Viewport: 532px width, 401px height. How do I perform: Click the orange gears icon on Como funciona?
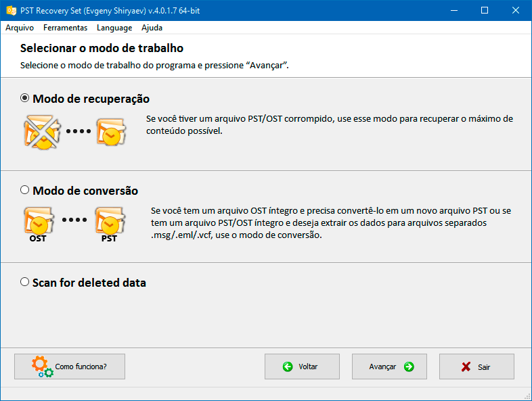[x=43, y=367]
